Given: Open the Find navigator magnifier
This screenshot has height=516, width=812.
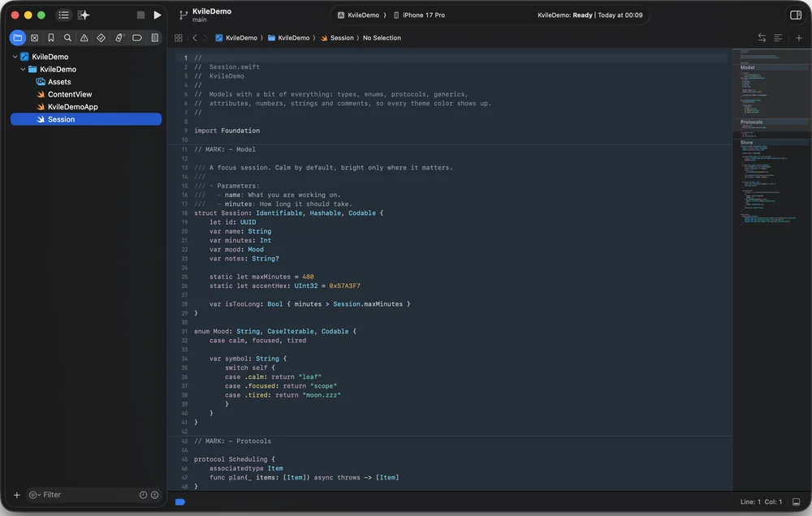Looking at the screenshot, I should (x=67, y=38).
